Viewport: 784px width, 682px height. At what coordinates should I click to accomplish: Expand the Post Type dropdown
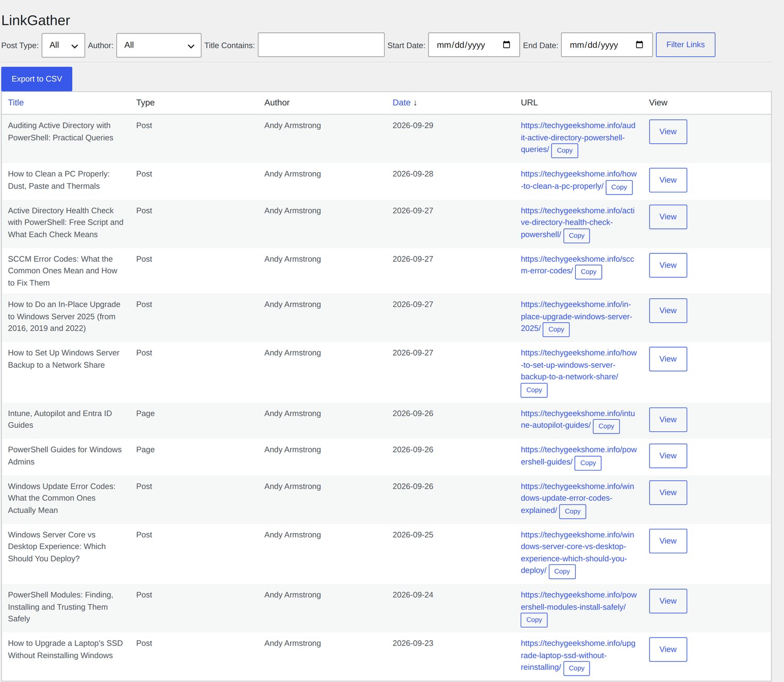tap(63, 45)
